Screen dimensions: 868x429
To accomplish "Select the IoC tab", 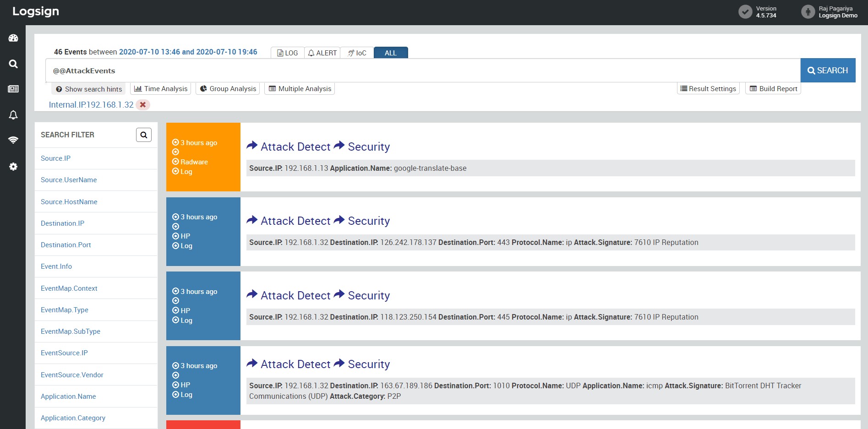I will 357,53.
